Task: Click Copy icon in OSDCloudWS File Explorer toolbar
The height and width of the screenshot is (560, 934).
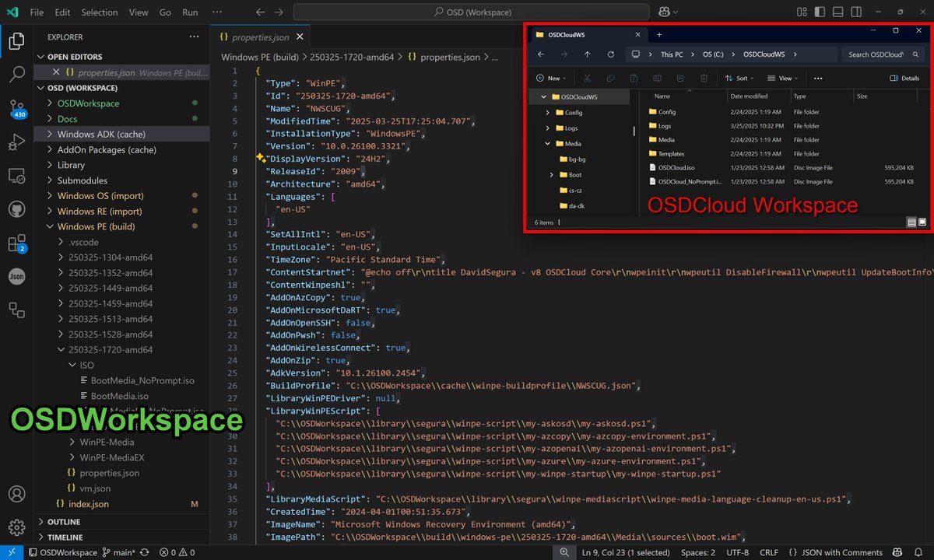Action: tap(610, 78)
